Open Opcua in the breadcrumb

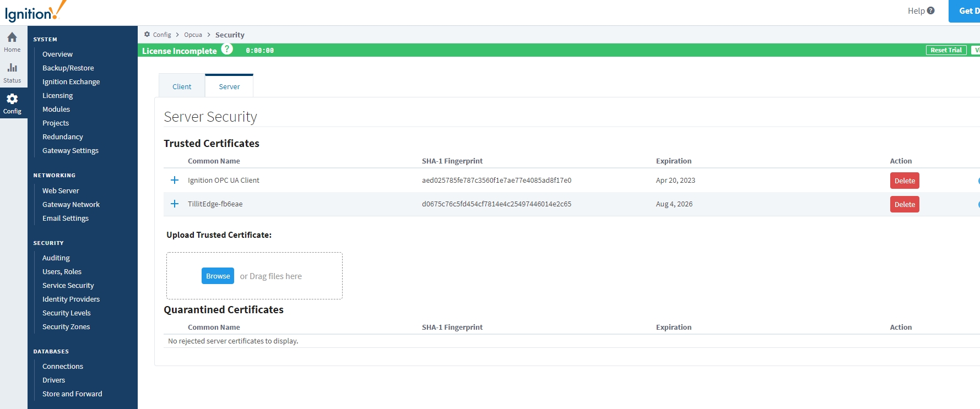193,35
